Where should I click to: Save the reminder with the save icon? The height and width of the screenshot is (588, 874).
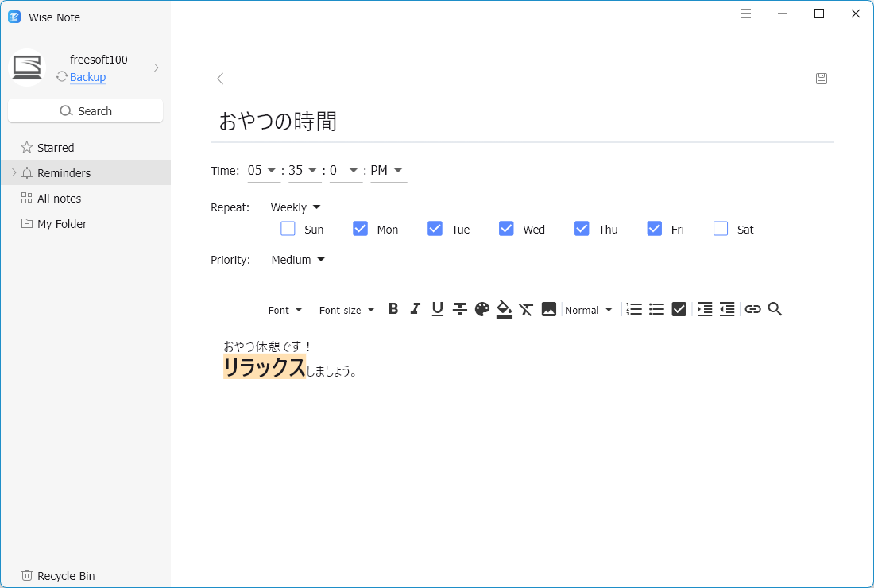[822, 79]
